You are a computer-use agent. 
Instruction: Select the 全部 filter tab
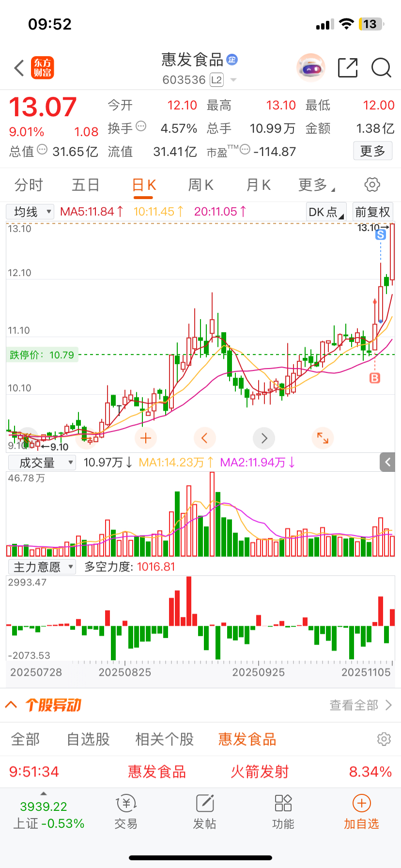pyautogui.click(x=26, y=739)
